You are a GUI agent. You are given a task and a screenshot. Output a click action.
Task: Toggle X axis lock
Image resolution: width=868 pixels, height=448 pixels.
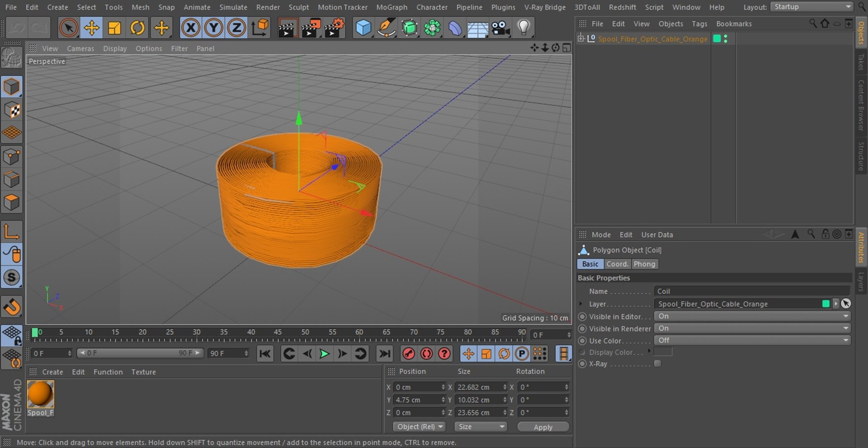(191, 28)
